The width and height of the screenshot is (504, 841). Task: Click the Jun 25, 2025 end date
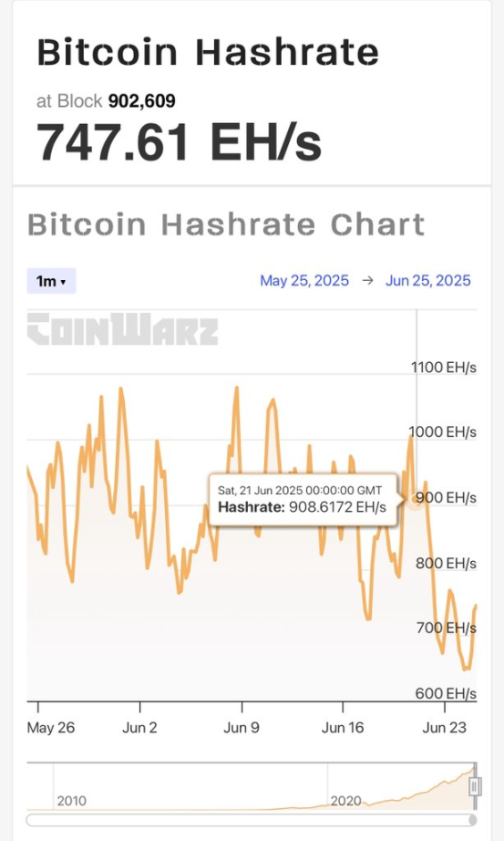427,281
